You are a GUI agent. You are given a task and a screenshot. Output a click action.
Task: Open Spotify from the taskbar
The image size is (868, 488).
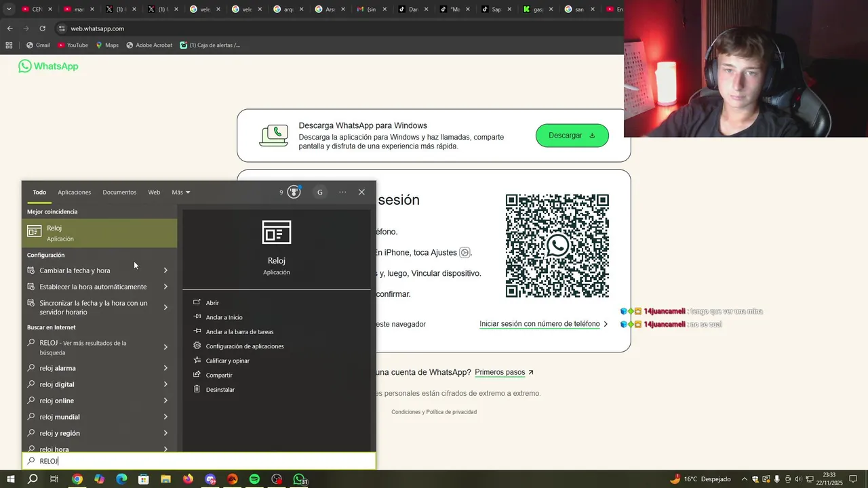point(254,479)
